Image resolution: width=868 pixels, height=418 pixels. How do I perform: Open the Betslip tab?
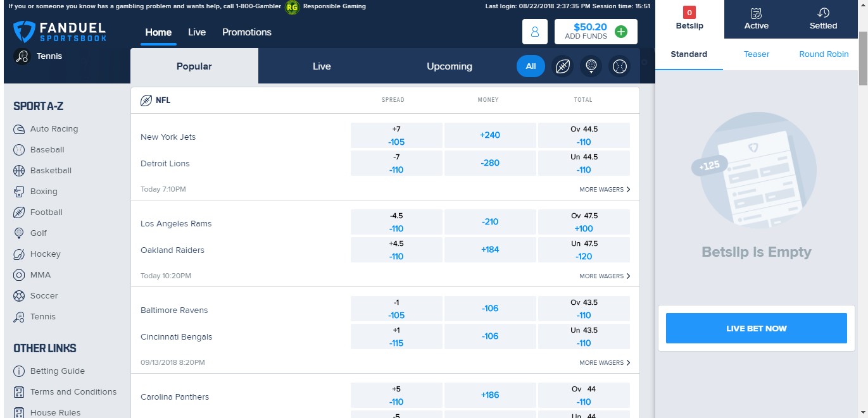[690, 19]
